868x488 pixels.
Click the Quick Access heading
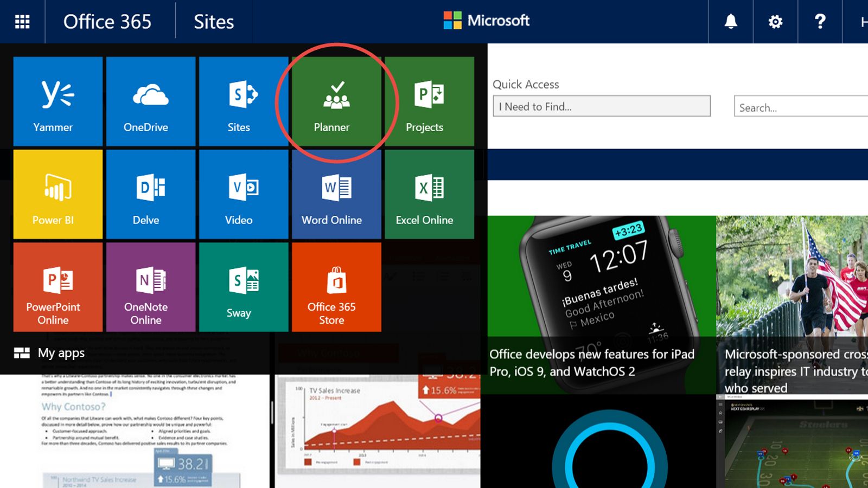(x=526, y=84)
